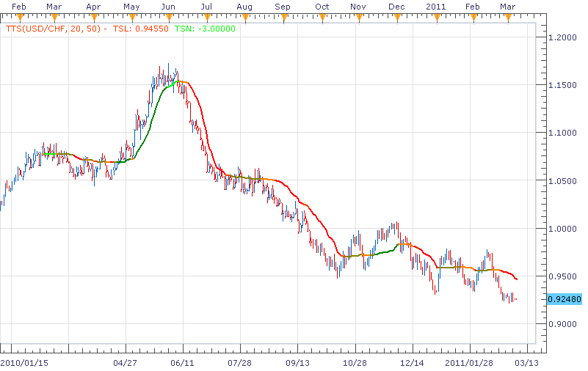The width and height of the screenshot is (588, 371).
Task: Click the green TSN: -3.00000 value
Action: tap(205, 29)
